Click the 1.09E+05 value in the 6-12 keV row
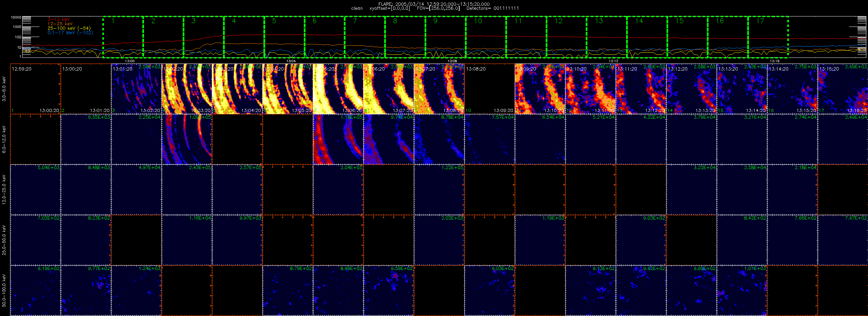 (200, 117)
